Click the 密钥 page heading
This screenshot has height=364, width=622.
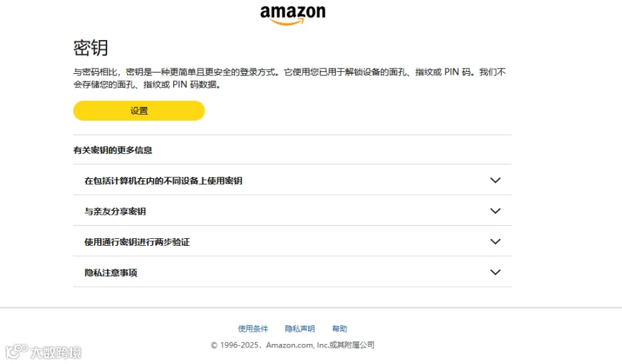tap(91, 48)
